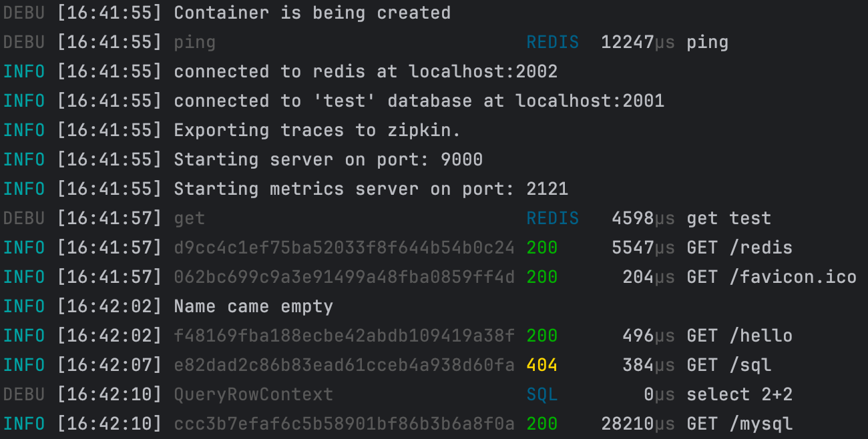The height and width of the screenshot is (439, 868).
Task: Select the "Name came empty" log message
Action: point(254,306)
